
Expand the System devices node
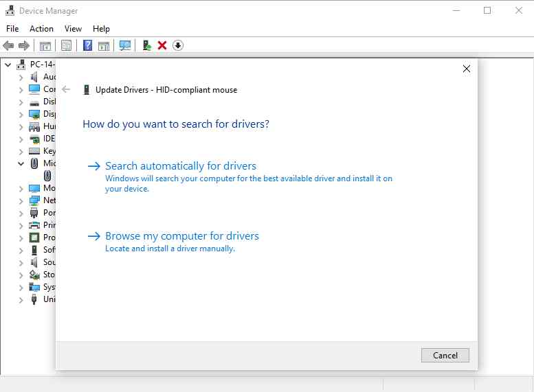[21, 288]
